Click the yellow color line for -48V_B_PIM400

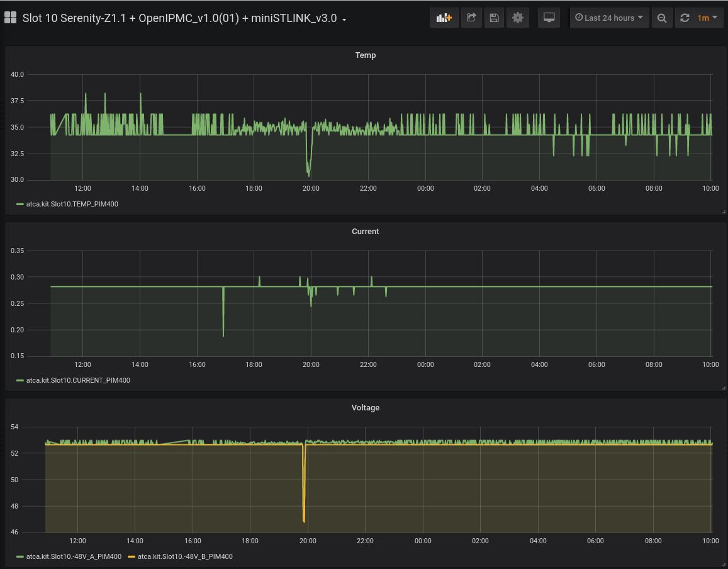(132, 556)
